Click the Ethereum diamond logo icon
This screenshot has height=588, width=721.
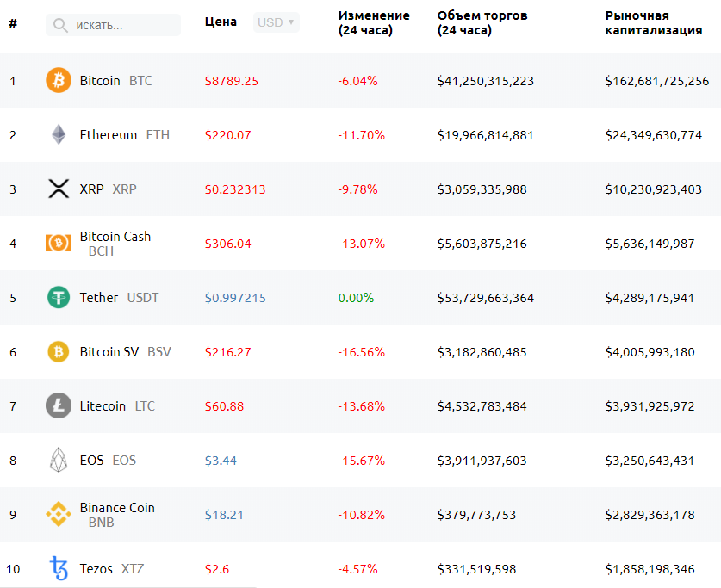(59, 135)
